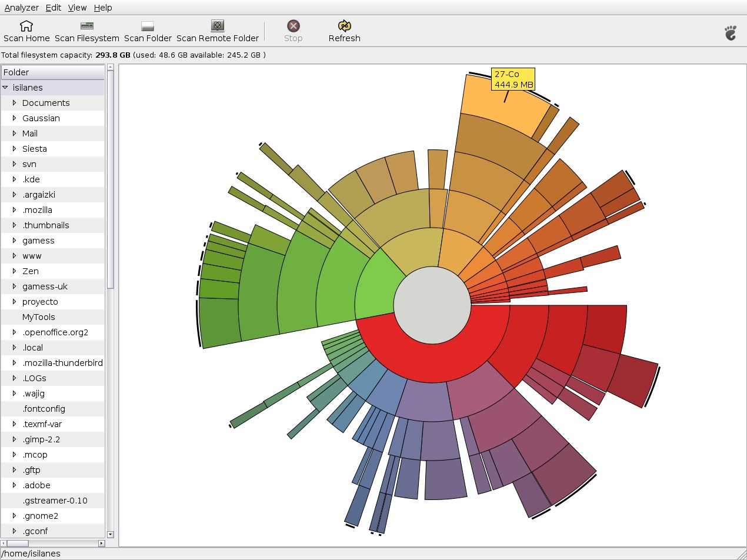Viewport: 747px width, 560px height.
Task: Click the gray center circle of chart
Action: pyautogui.click(x=432, y=305)
